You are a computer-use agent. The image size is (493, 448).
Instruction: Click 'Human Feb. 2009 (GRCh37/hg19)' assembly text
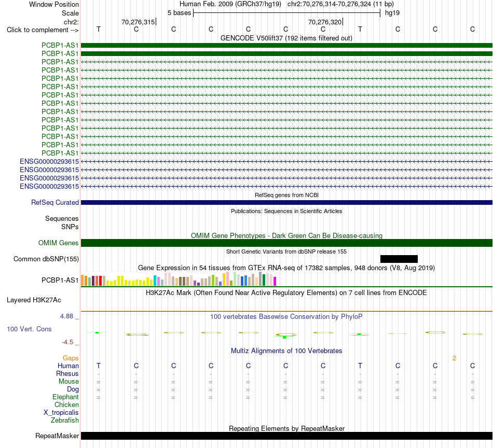(x=230, y=4)
